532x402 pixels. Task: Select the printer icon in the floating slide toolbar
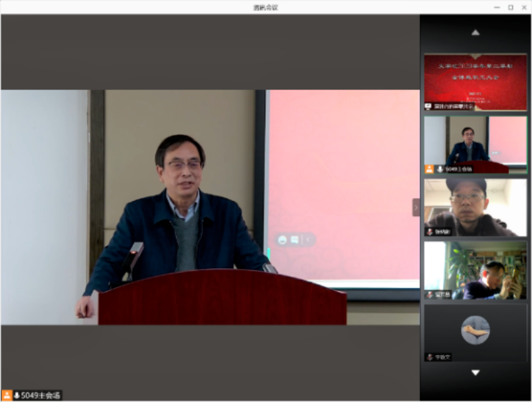click(x=282, y=240)
